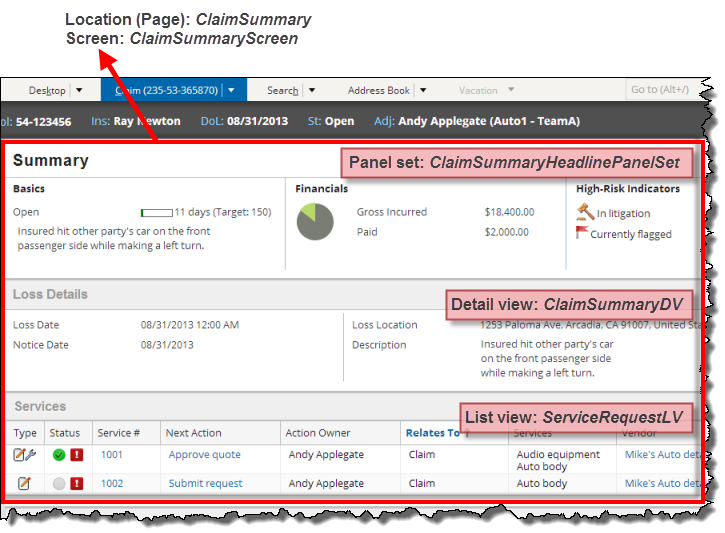Screen dimensions: 725x533
Task: Click the Paid amount $2,000.00
Action: tap(506, 232)
